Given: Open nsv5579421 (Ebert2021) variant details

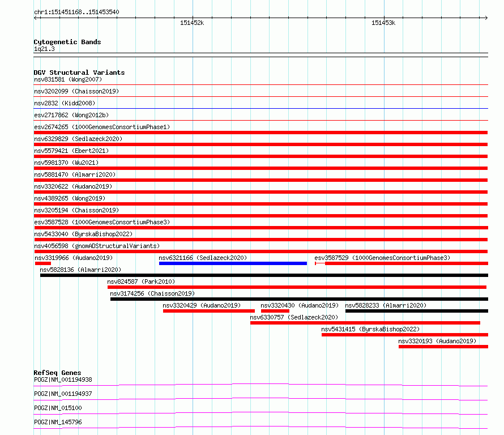Looking at the screenshot, I should point(71,151).
